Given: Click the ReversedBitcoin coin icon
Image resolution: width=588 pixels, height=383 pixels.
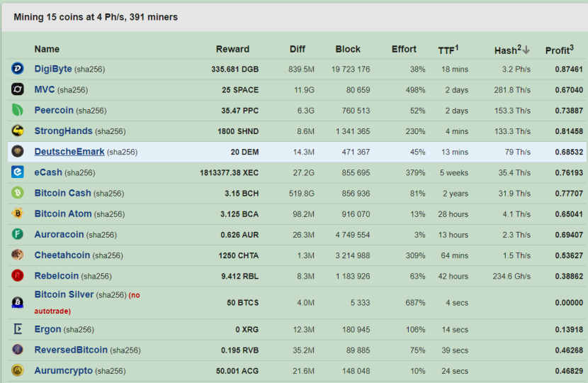Looking at the screenshot, I should tap(18, 350).
